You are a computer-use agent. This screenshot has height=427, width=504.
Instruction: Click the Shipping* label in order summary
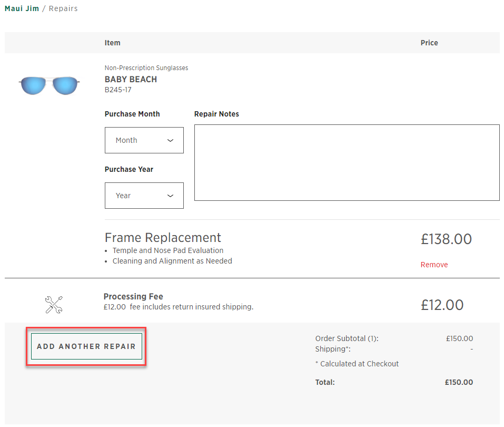pyautogui.click(x=333, y=349)
